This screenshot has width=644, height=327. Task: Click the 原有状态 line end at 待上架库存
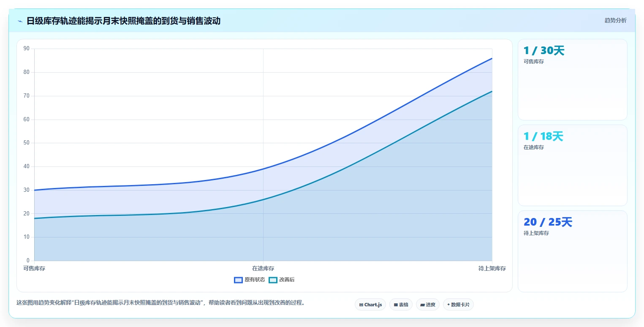pos(492,58)
